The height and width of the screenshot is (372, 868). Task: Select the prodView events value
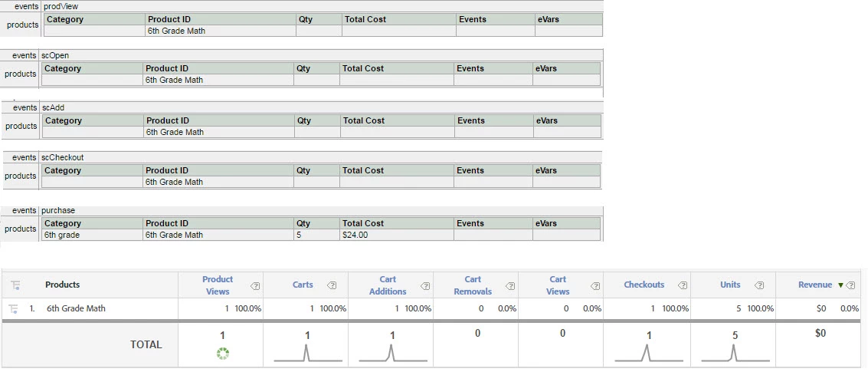point(61,7)
